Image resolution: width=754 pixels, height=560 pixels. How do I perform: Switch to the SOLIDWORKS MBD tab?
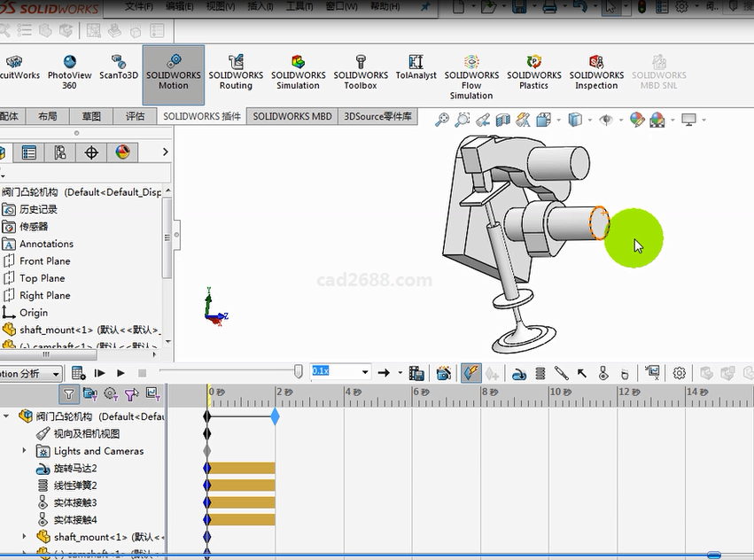point(292,116)
